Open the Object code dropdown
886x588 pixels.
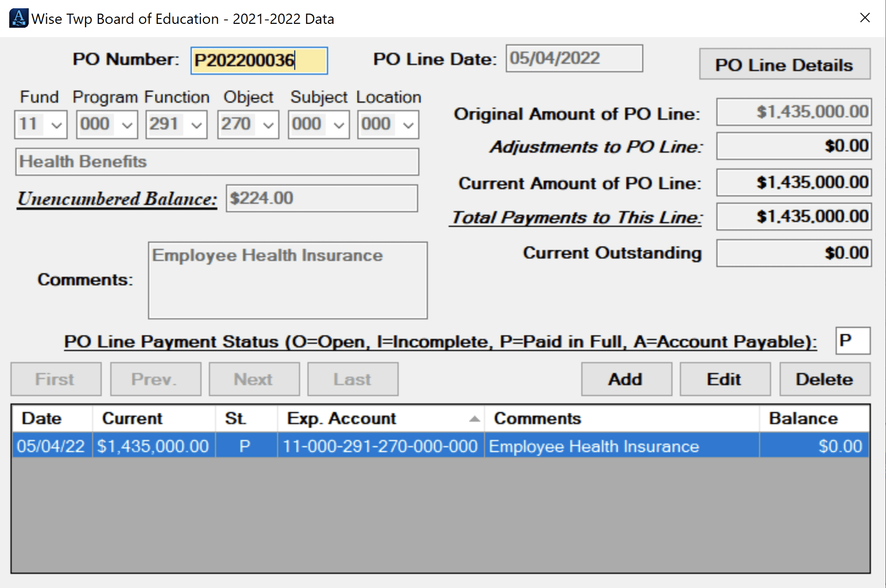coord(267,124)
